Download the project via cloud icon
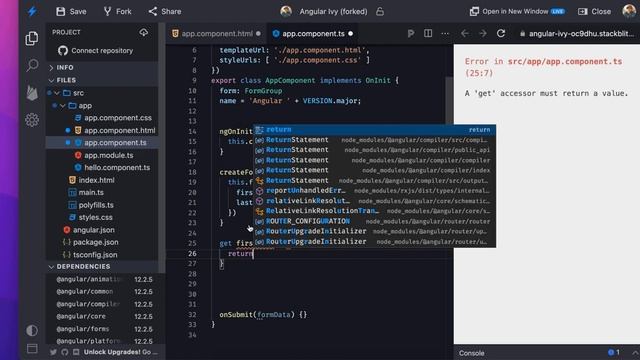 point(144,32)
